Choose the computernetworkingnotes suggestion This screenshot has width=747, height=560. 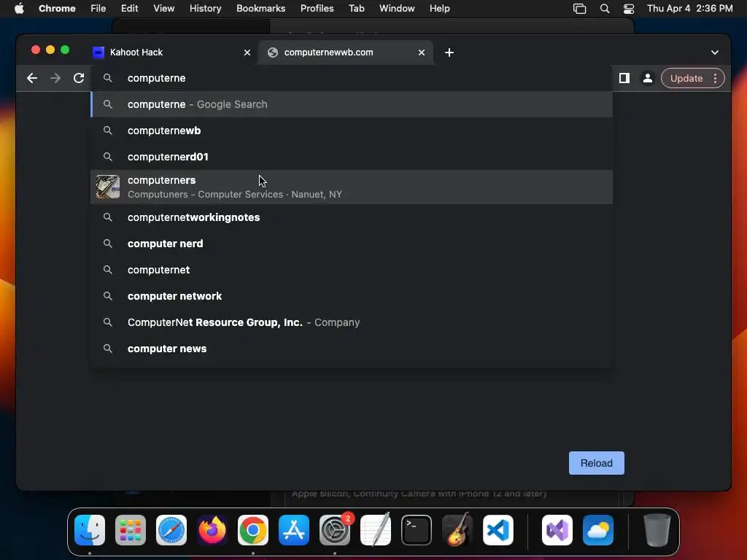[352, 217]
